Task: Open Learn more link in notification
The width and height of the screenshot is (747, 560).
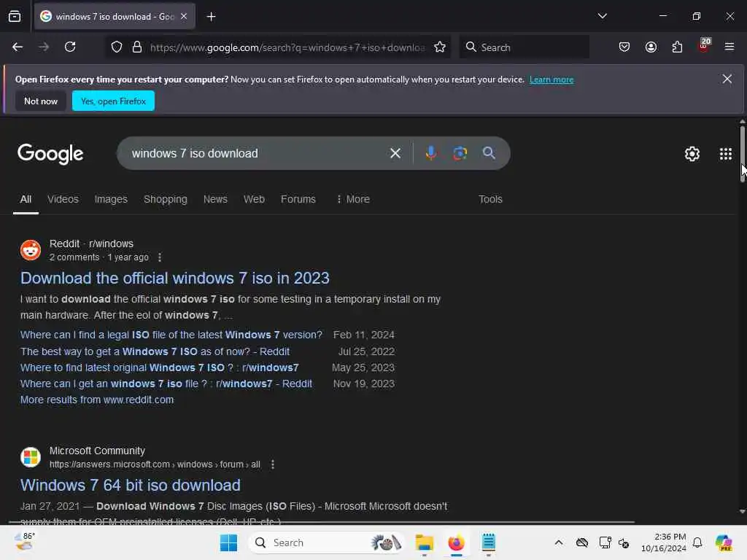Action: (x=551, y=79)
